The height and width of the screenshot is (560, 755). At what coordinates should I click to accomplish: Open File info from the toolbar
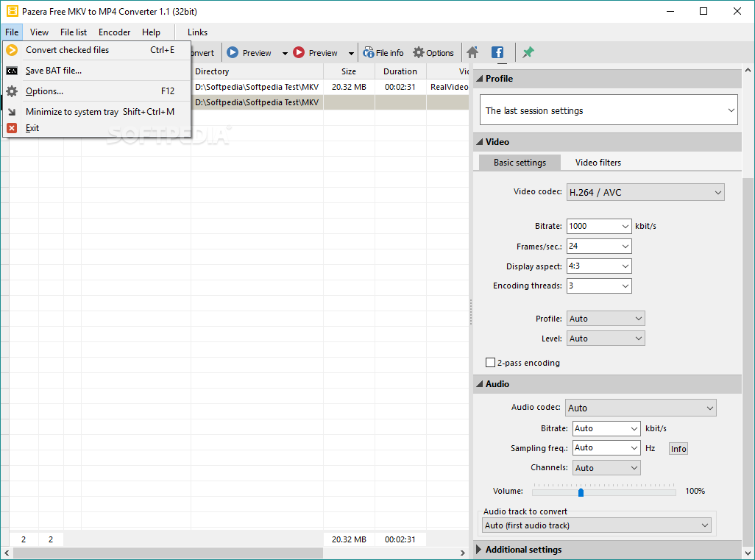[x=383, y=52]
